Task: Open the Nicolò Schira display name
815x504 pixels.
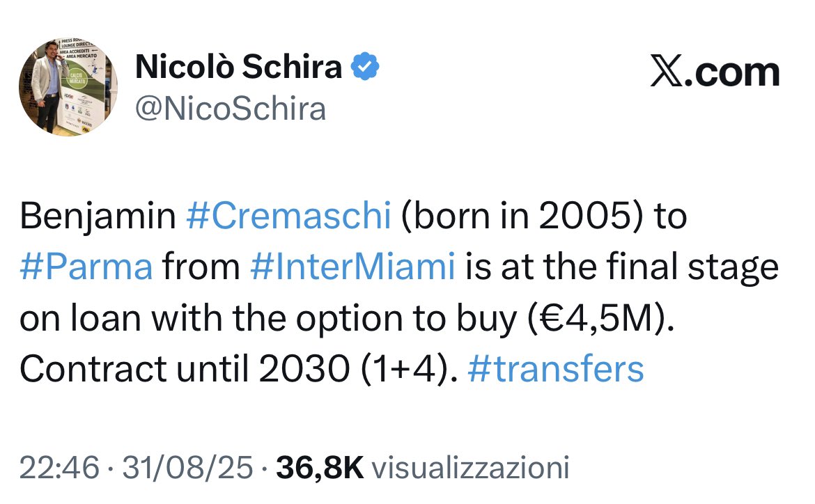Action: click(239, 67)
